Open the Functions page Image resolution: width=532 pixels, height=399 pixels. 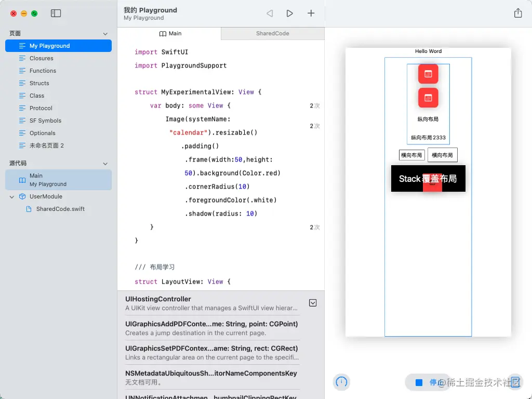point(58,71)
